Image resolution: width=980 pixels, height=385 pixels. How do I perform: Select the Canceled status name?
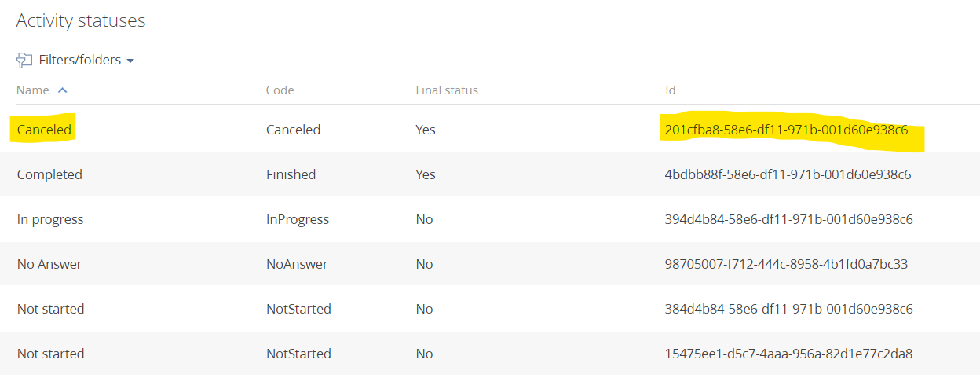click(44, 130)
